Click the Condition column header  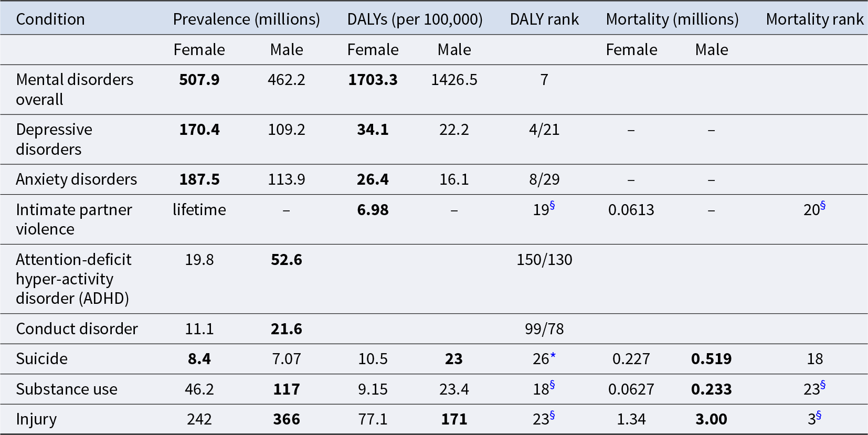tap(50, 19)
